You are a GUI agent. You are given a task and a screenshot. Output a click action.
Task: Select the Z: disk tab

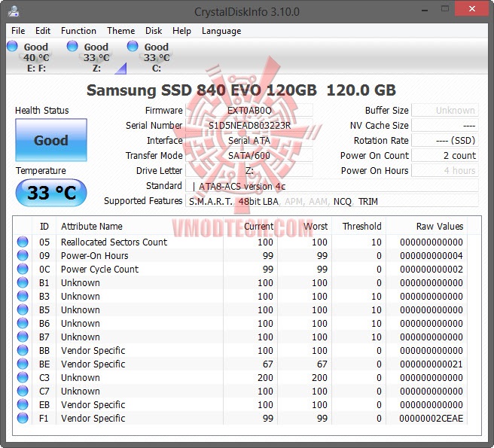coord(96,57)
